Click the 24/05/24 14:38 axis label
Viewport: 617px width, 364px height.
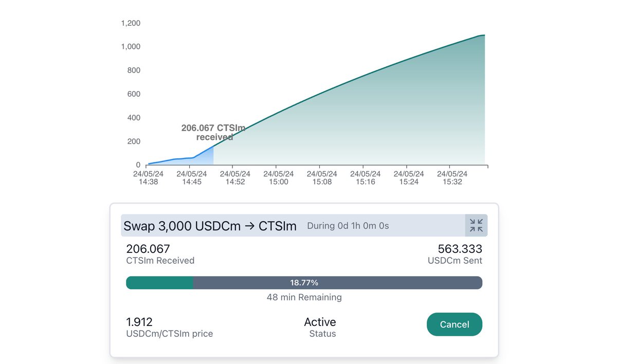[x=148, y=178]
